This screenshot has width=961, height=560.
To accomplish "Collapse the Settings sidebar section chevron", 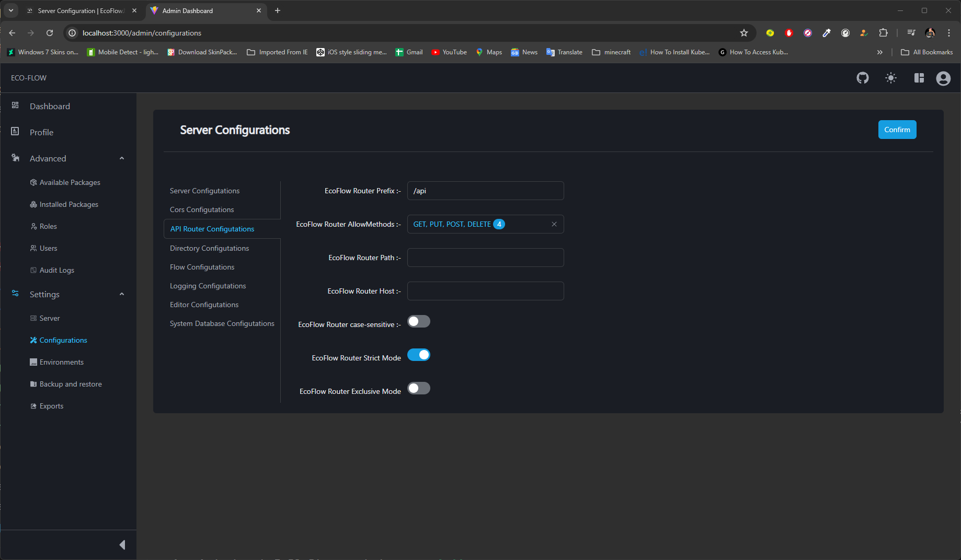I will 122,294.
